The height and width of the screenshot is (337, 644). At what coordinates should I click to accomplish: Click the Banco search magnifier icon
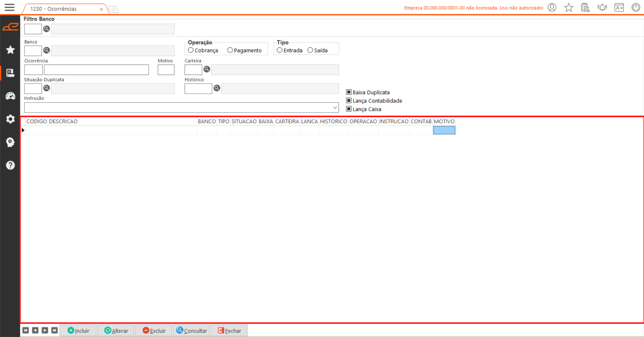[47, 50]
